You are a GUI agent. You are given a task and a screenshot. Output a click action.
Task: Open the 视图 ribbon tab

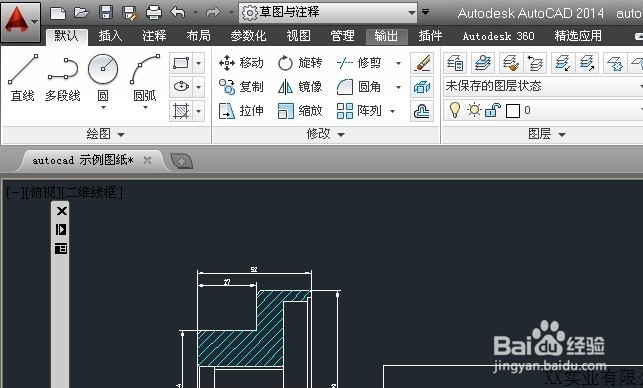299,36
